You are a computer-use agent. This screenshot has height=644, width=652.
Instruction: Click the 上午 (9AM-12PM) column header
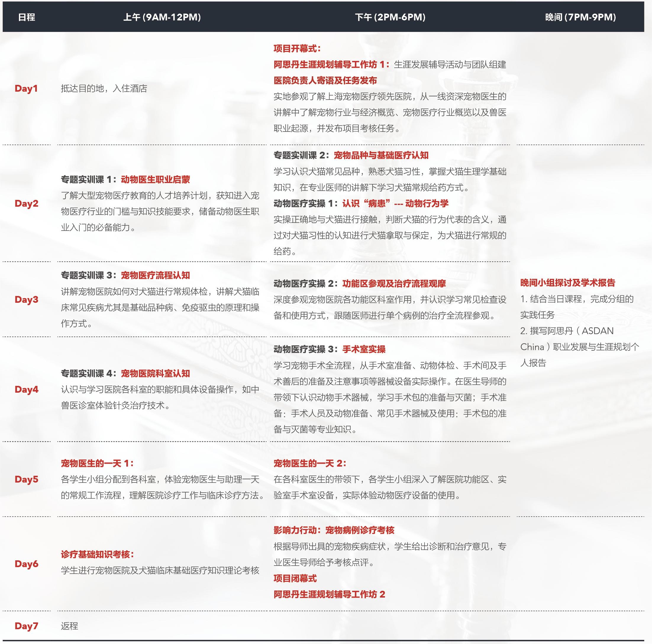[162, 17]
